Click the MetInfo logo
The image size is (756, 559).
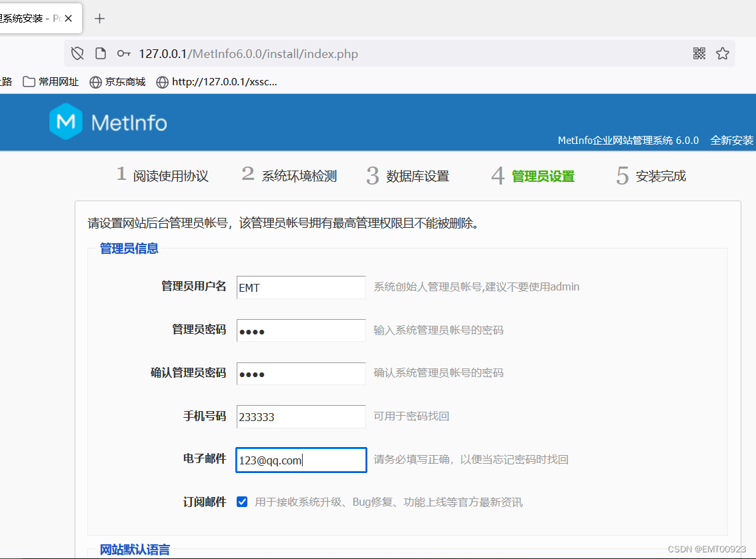(x=108, y=121)
